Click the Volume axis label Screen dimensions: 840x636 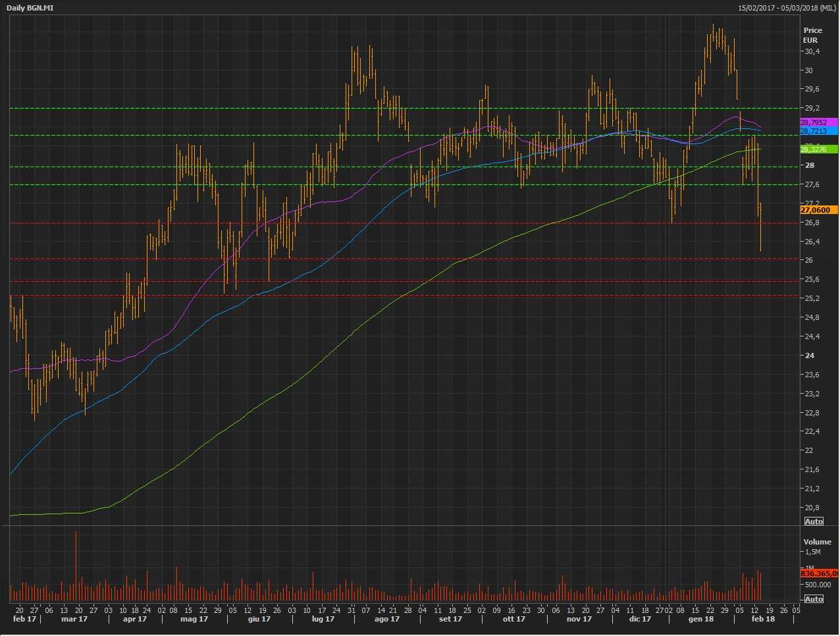tap(817, 542)
